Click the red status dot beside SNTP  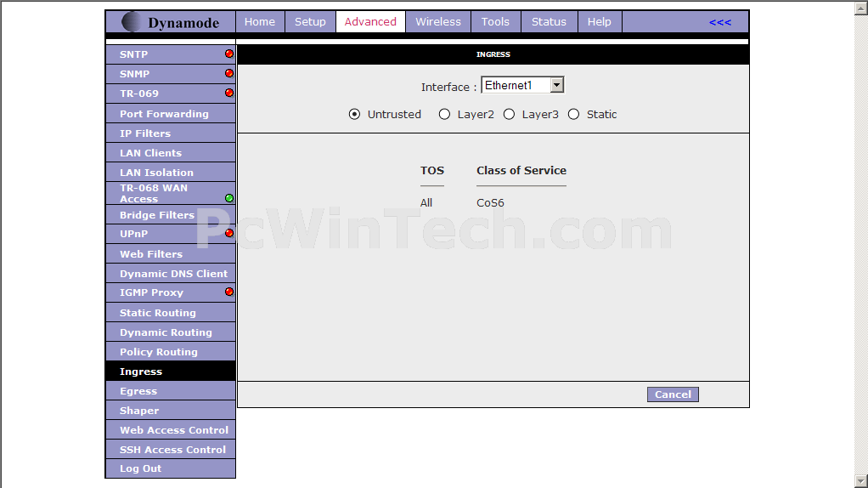click(229, 54)
